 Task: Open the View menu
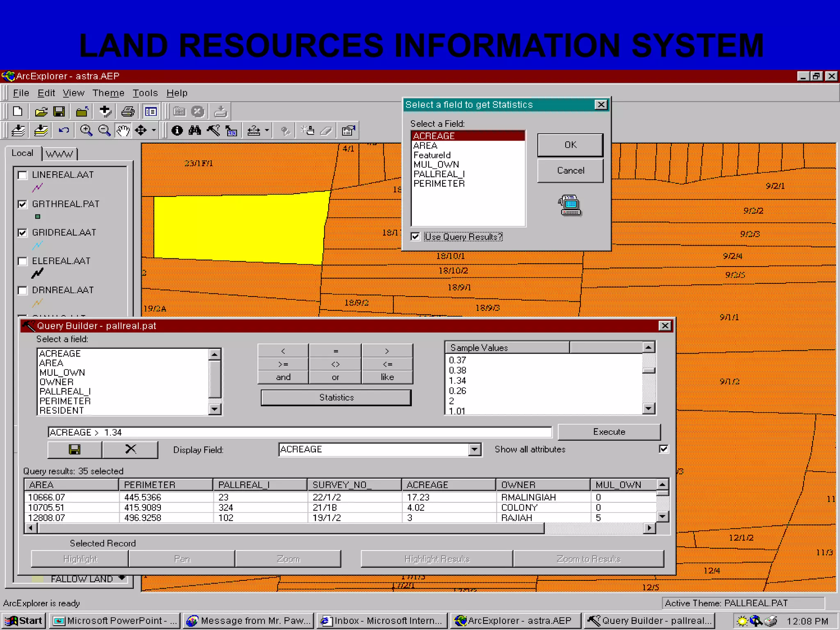pos(73,93)
